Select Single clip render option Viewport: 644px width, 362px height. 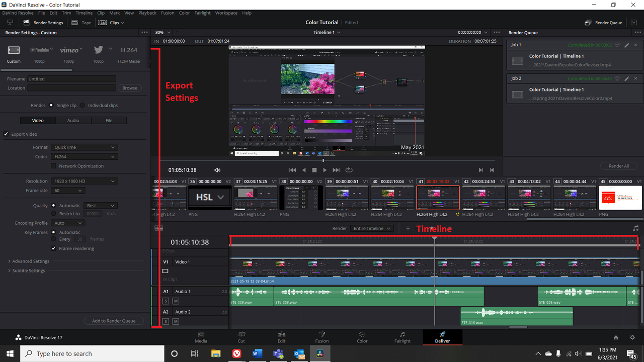(51, 106)
